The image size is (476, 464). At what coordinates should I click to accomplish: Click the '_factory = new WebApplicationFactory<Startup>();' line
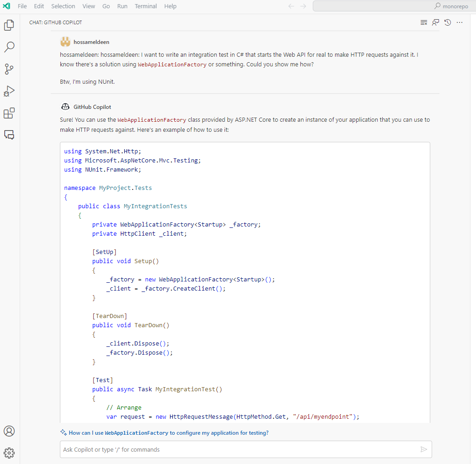click(x=191, y=279)
